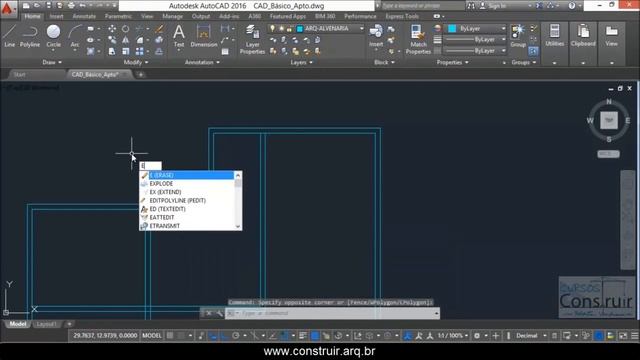Choose EDITPOLYLINE (PEDIT) in autocomplete list
Viewport: 640px width, 360px height.
187,200
